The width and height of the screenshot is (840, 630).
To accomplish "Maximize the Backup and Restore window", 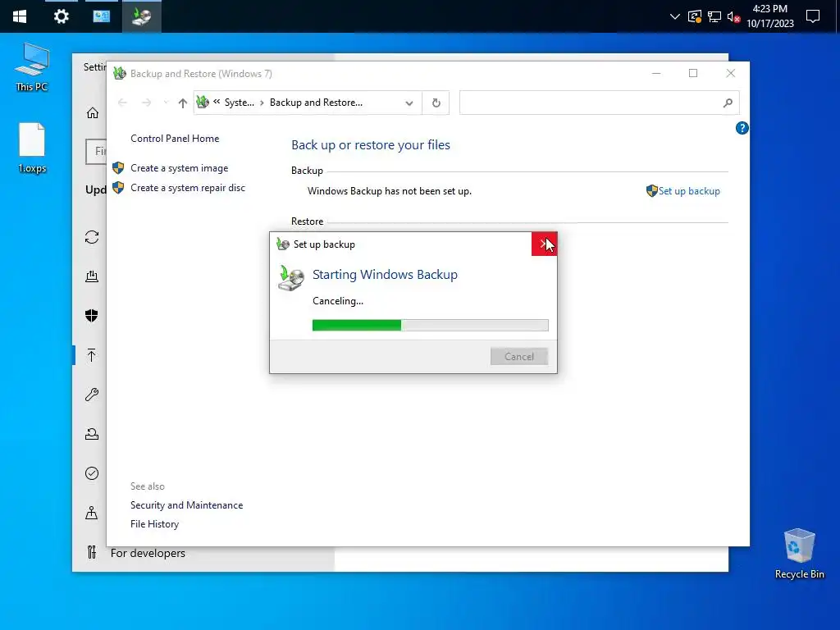I will [693, 73].
